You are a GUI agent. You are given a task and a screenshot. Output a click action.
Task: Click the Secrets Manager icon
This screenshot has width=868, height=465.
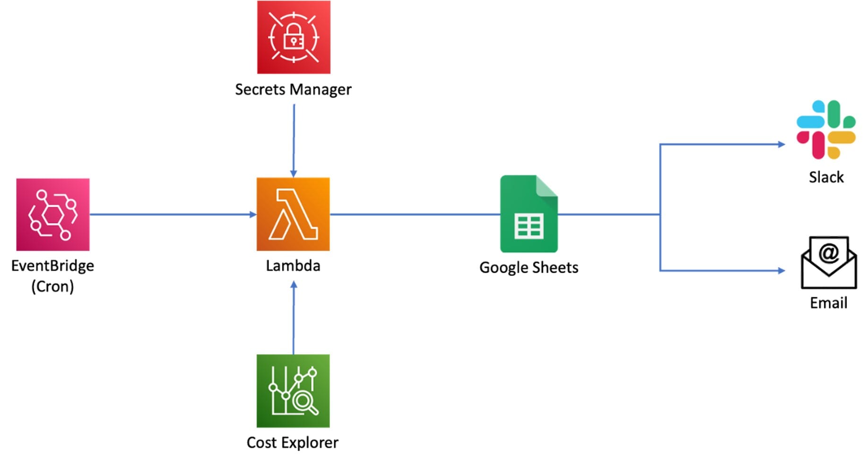[x=294, y=37]
